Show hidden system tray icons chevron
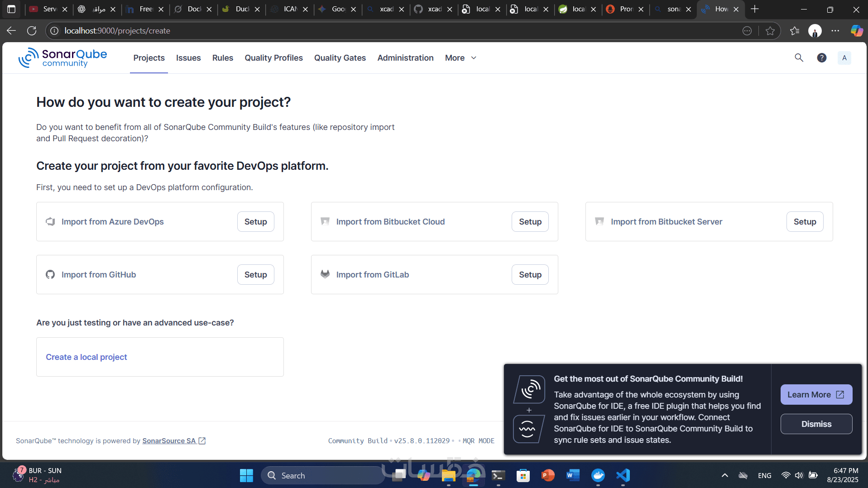Image resolution: width=868 pixels, height=488 pixels. point(724,475)
